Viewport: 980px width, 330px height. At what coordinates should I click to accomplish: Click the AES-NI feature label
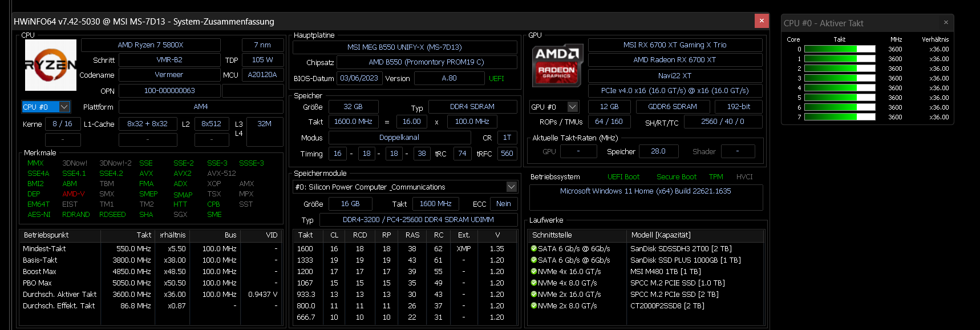click(x=39, y=214)
